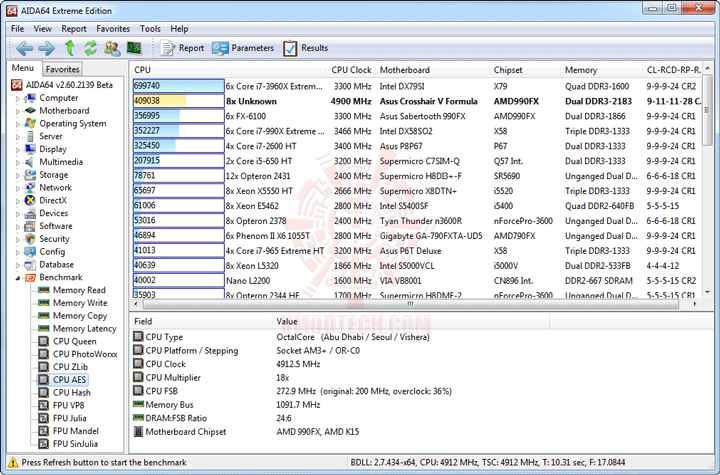This screenshot has height=475, width=720.
Task: Select the yellow 409038 score bar
Action: (179, 101)
